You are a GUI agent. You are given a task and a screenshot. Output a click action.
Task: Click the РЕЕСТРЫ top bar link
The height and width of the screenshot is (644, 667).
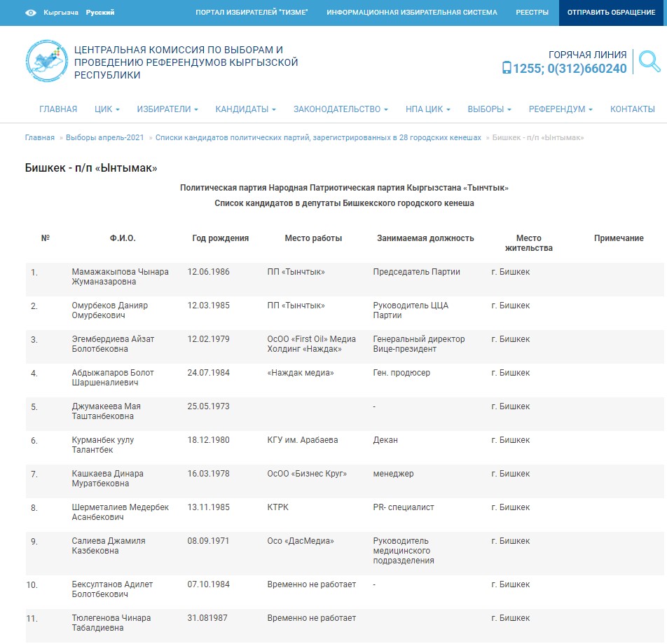point(532,13)
